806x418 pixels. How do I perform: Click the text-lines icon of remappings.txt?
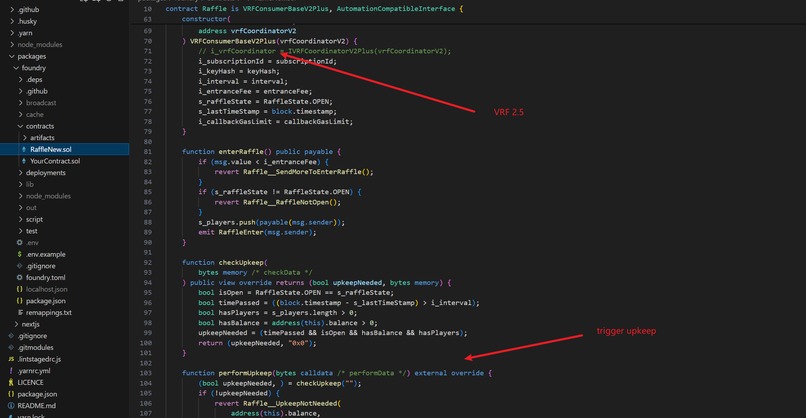click(20, 313)
